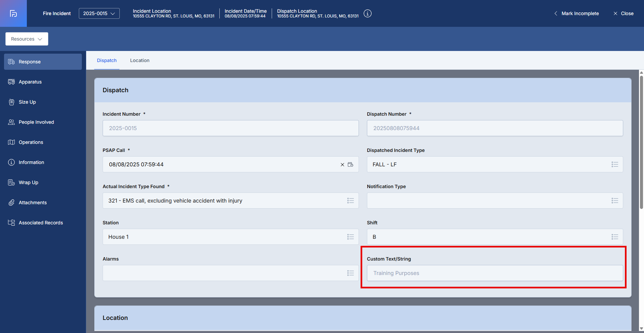Open the empty Alarms field
This screenshot has width=644, height=333.
(x=231, y=273)
